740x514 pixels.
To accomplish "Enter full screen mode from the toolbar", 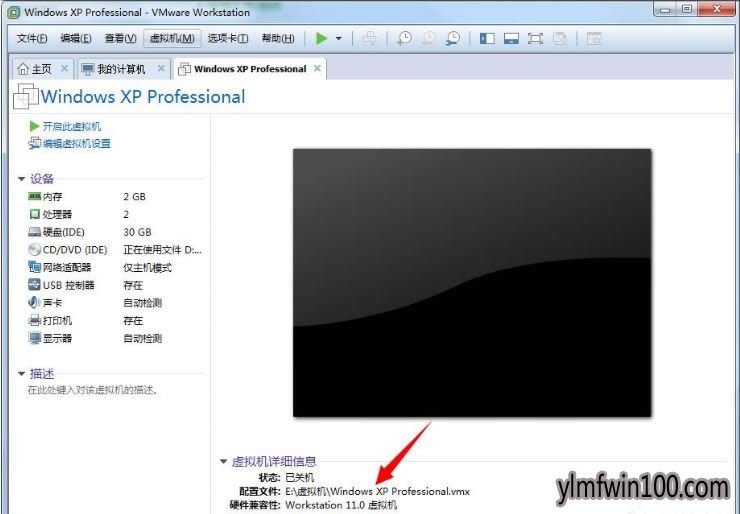I will (535, 38).
